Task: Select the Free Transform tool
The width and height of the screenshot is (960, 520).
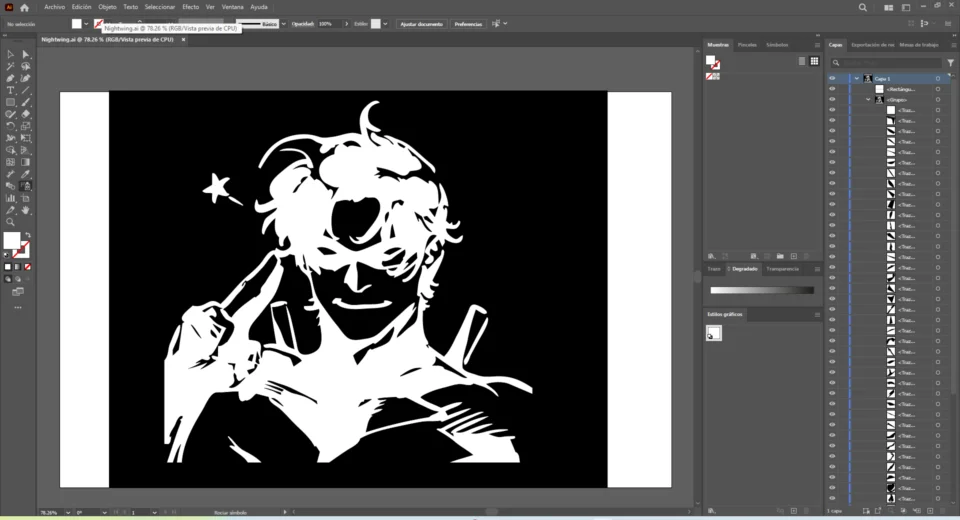Action: [26, 138]
